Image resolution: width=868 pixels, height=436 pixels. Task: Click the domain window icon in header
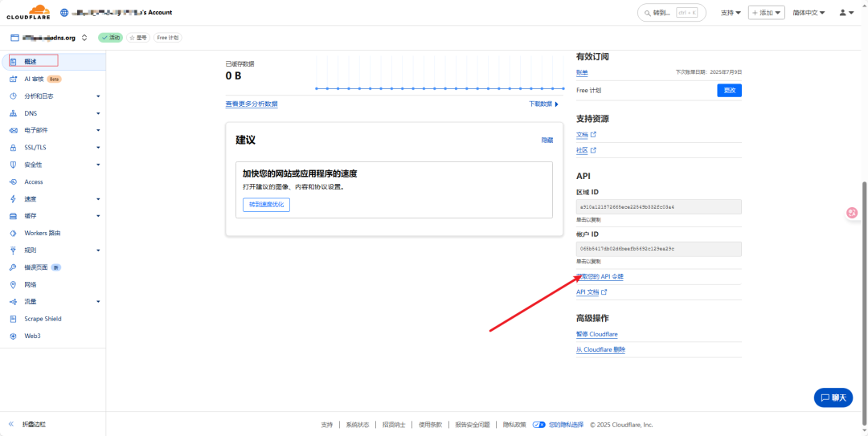click(x=14, y=38)
